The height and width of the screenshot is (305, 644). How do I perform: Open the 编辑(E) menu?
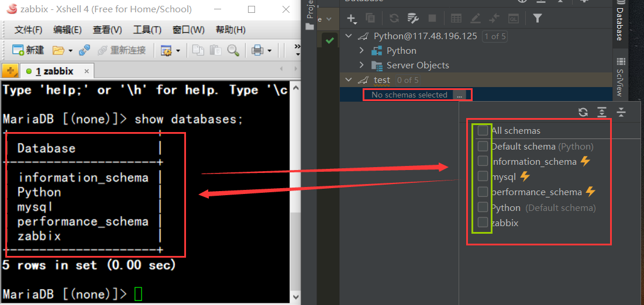[67, 30]
